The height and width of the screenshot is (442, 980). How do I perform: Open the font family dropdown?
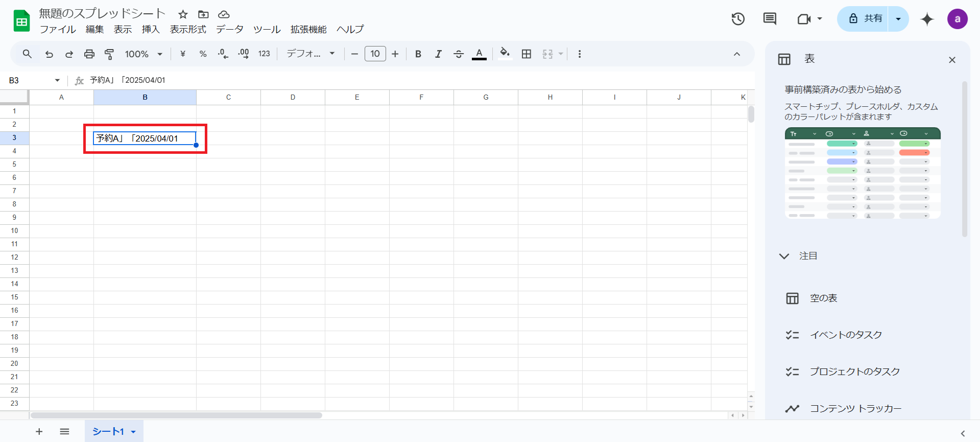point(310,54)
